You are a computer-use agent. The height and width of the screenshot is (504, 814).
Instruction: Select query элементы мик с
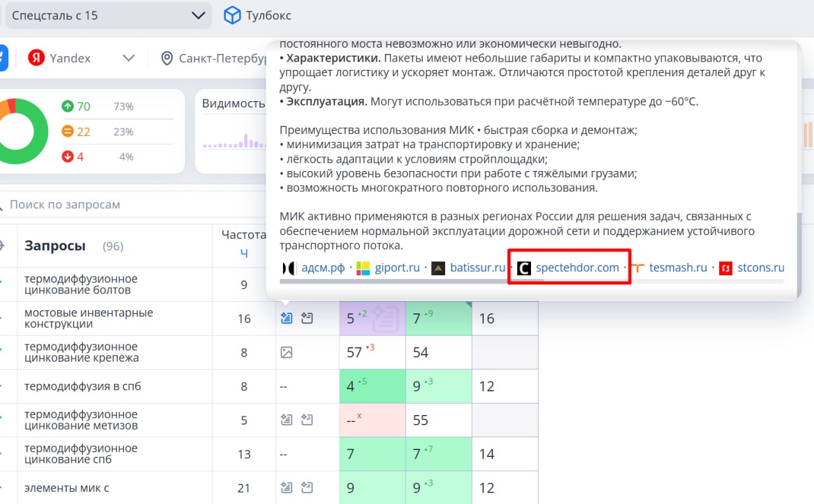(67, 487)
